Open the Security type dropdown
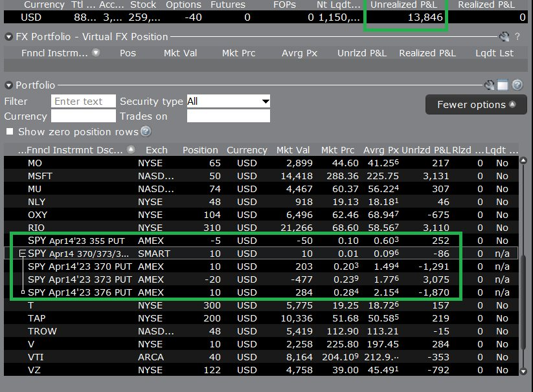The width and height of the screenshot is (533, 392). pos(229,101)
